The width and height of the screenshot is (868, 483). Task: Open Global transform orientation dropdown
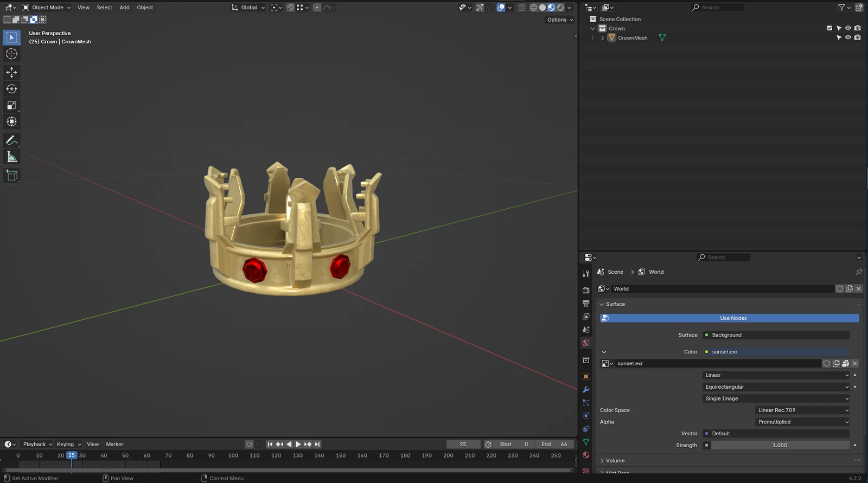248,8
